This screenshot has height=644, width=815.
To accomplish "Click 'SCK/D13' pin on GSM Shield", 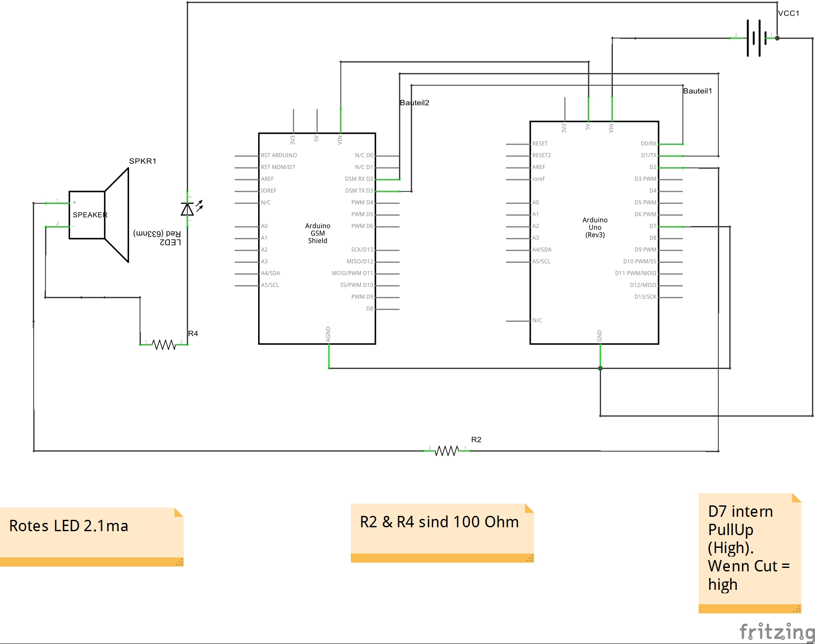I will pyautogui.click(x=362, y=250).
